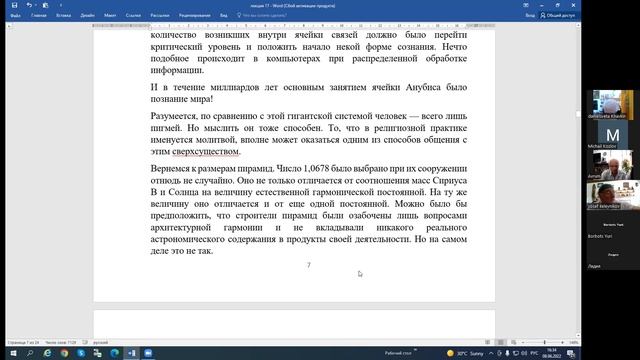Click the zoom in plus button
640x360 pixels.
click(x=562, y=342)
